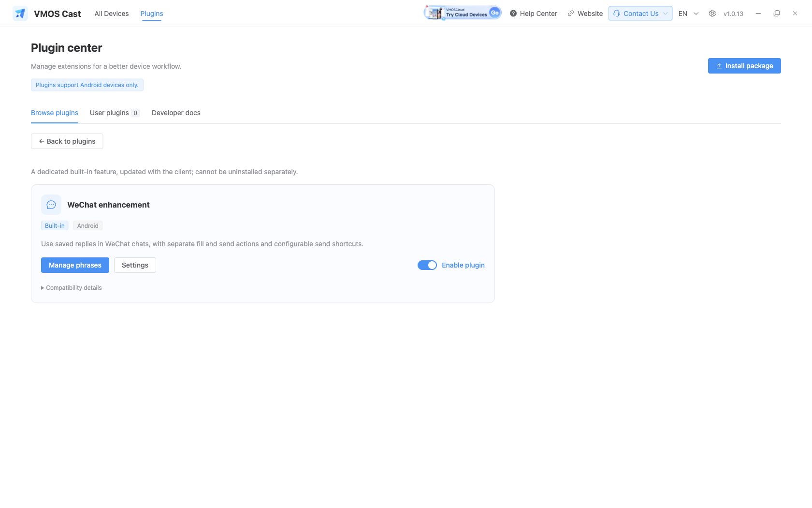
Task: Expand Compatibility details
Action: [x=72, y=288]
